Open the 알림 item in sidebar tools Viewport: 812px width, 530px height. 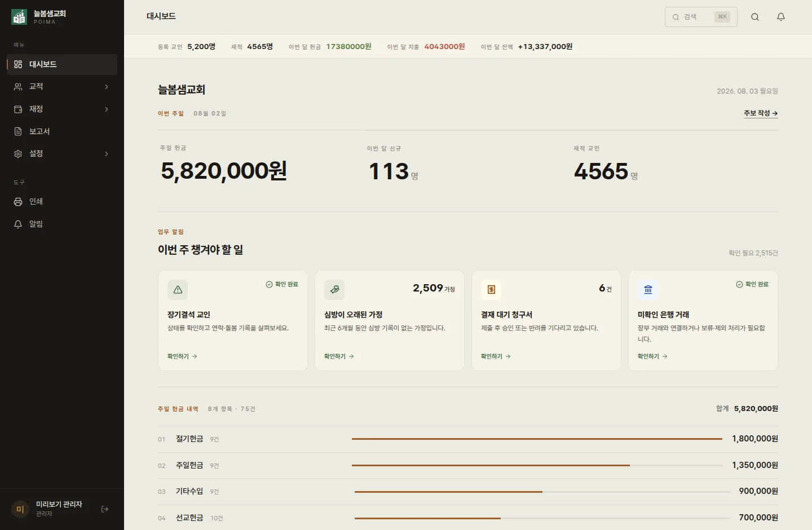(62, 224)
